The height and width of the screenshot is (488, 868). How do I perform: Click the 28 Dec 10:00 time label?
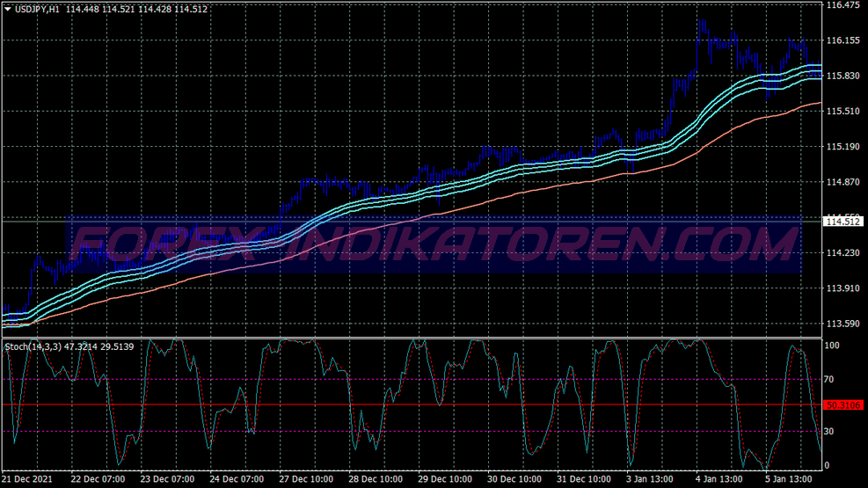[376, 479]
